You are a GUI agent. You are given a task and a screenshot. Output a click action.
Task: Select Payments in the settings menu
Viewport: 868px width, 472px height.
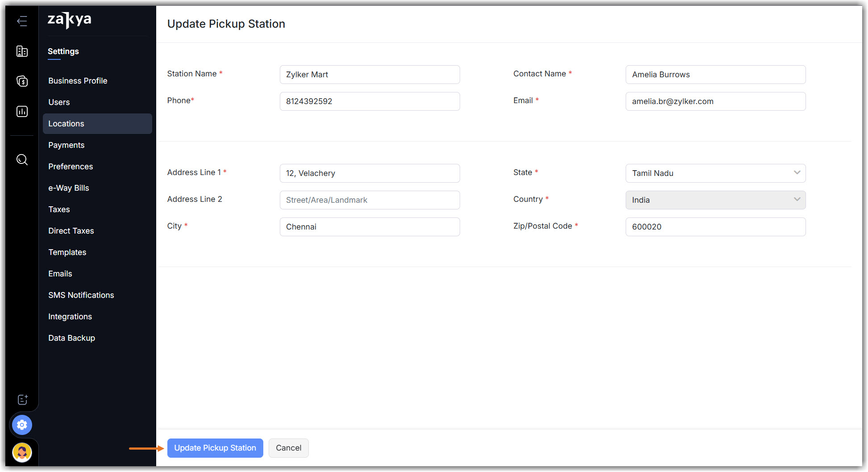coord(66,145)
